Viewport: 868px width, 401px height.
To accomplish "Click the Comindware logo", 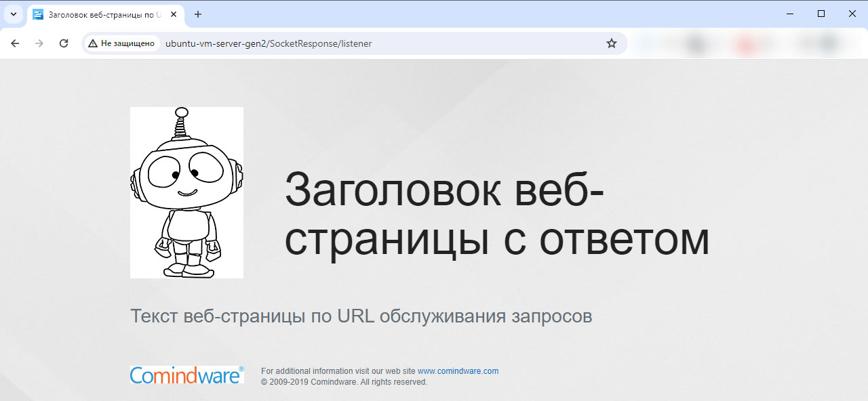I will point(187,375).
